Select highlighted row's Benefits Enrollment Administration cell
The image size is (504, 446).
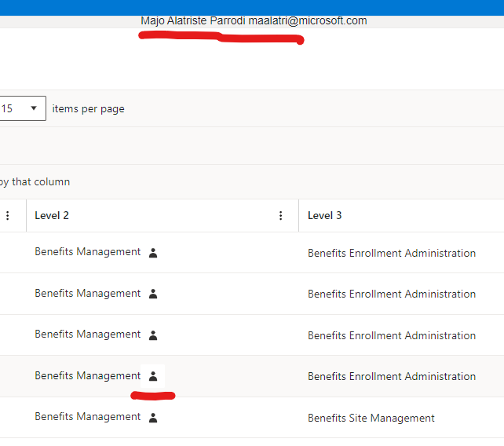[x=391, y=376]
